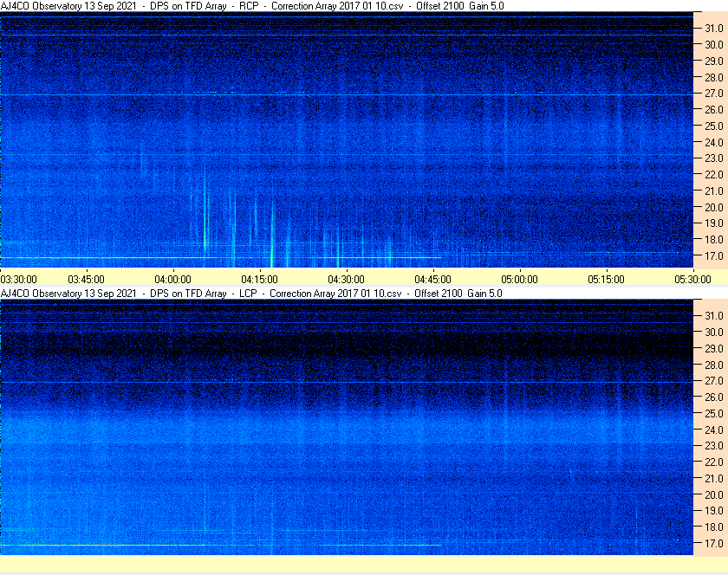The image size is (728, 575).
Task: Click the 25.0 frequency label on RCP panel
Action: click(x=714, y=126)
